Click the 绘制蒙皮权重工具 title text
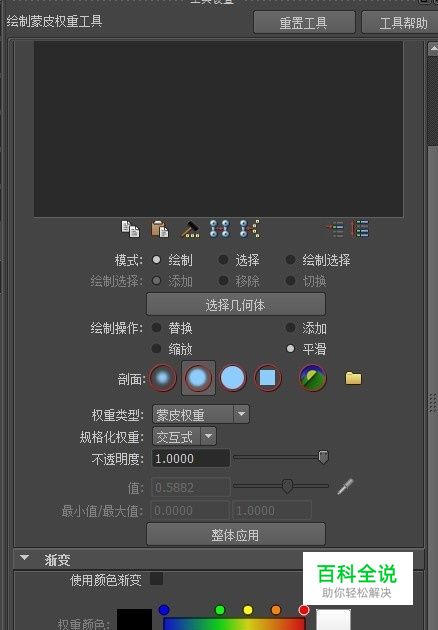The height and width of the screenshot is (630, 438). pyautogui.click(x=54, y=21)
